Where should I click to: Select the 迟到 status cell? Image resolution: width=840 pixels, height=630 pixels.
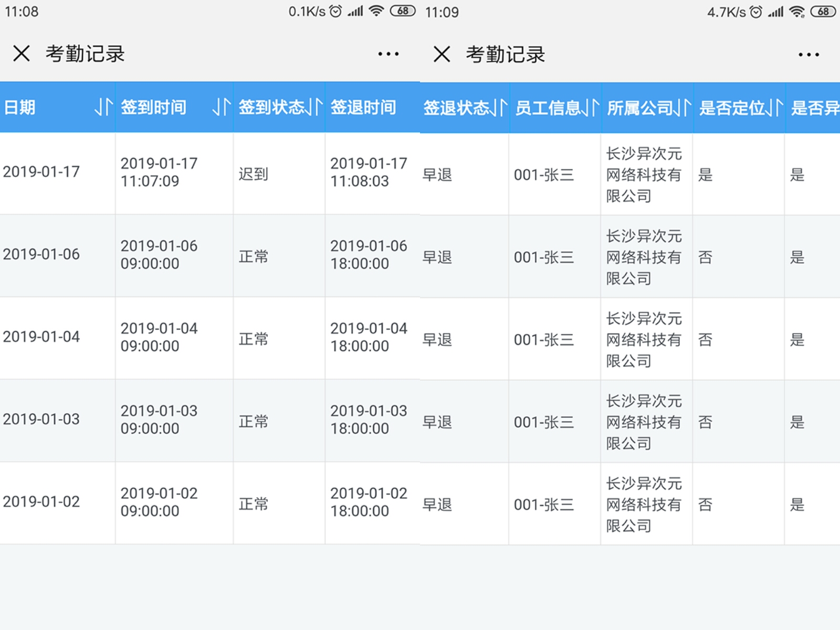tap(254, 174)
